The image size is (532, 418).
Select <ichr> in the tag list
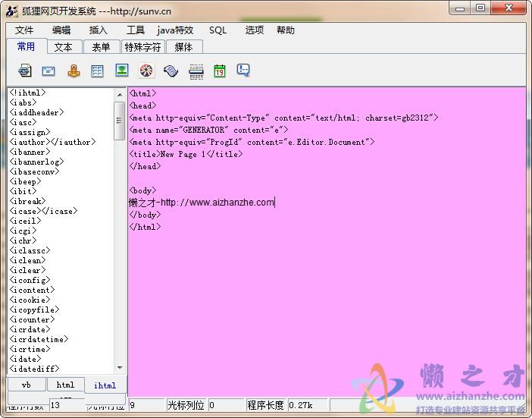coord(23,240)
